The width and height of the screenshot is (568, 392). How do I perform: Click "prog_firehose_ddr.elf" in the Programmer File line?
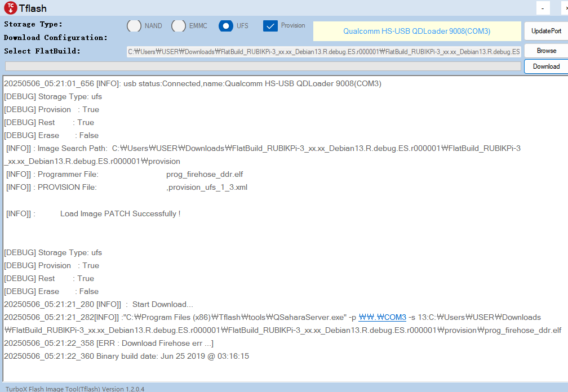[x=205, y=175]
